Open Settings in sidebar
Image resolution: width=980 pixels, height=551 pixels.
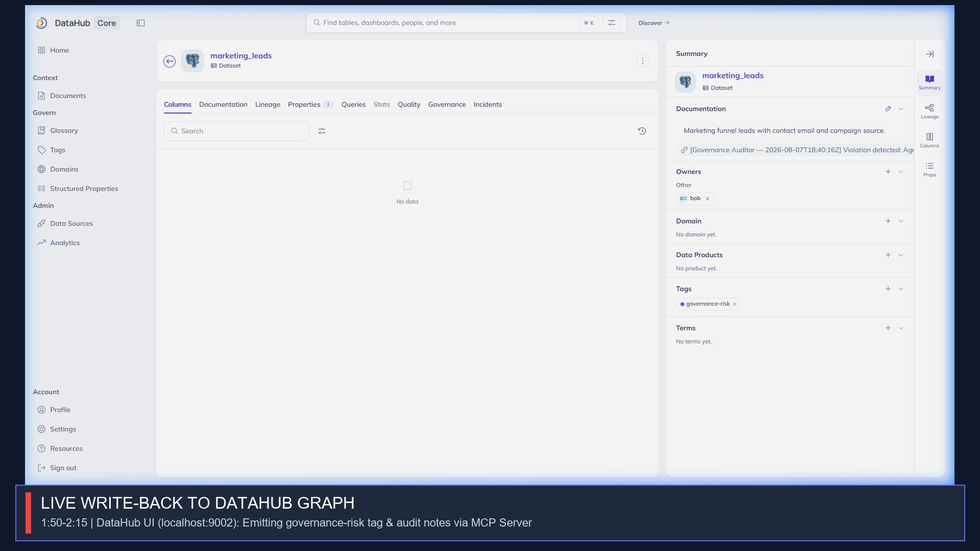click(x=57, y=429)
